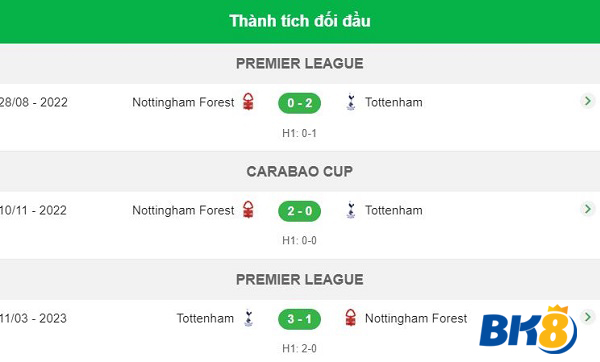
Task: Open the 3 - 1 score badge
Action: coord(300,319)
